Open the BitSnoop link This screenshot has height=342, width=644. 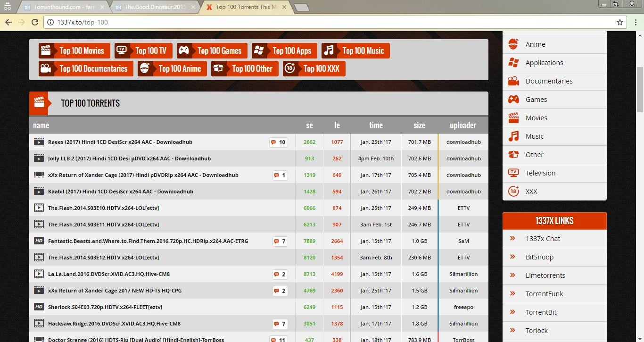(539, 257)
